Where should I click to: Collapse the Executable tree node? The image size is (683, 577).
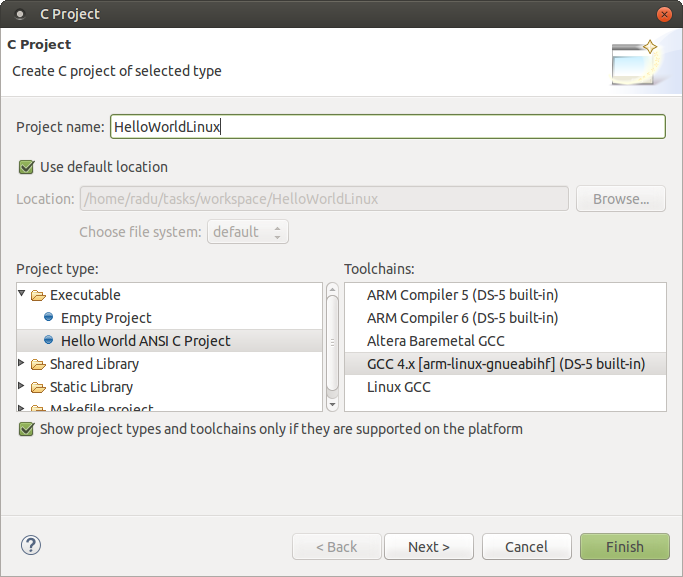pyautogui.click(x=22, y=295)
